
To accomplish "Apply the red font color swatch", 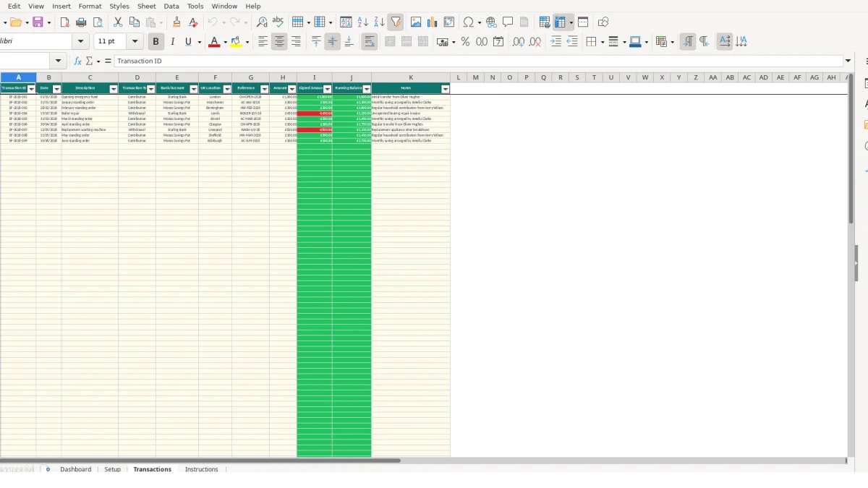I will pos(214,42).
